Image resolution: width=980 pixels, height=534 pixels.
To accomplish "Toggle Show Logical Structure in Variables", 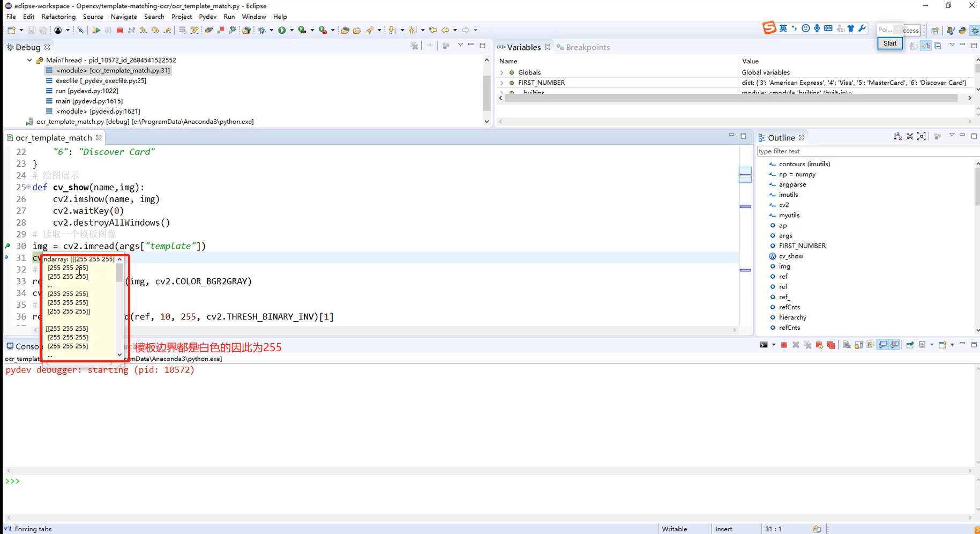I will click(x=926, y=46).
